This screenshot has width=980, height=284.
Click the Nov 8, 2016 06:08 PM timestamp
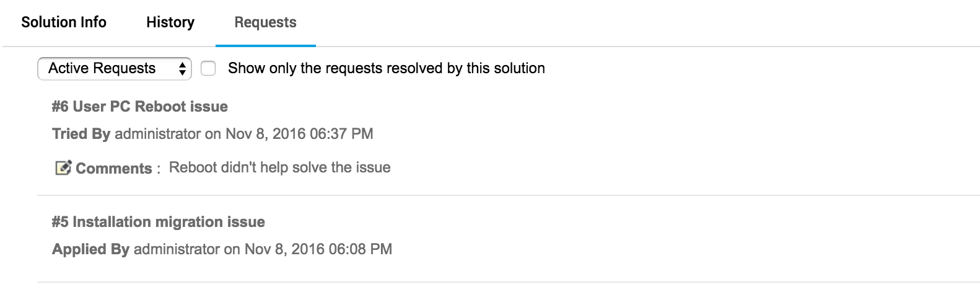[x=318, y=249]
